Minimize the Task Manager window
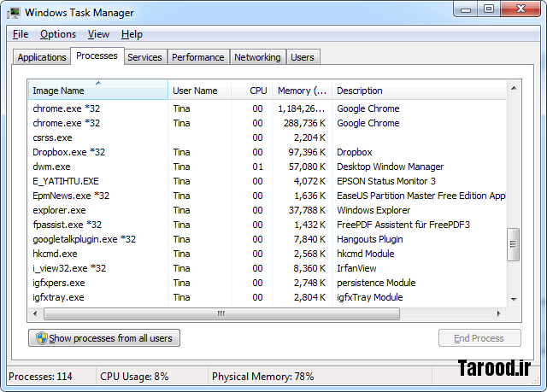Viewport: 547px width, 392px height. [x=466, y=9]
